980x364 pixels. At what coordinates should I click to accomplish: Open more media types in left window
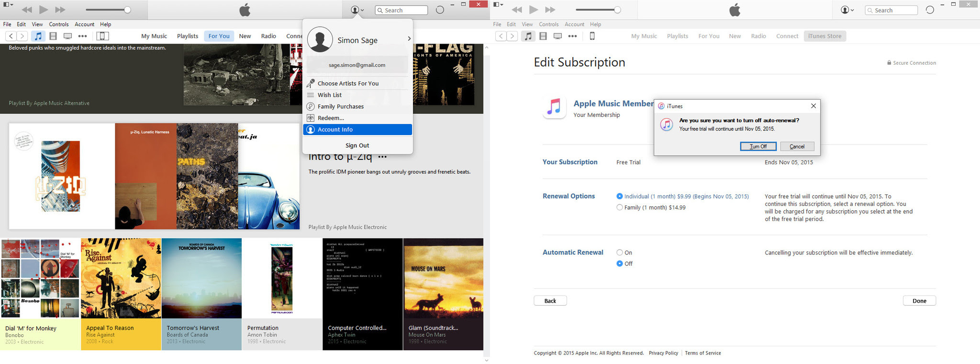coord(82,36)
